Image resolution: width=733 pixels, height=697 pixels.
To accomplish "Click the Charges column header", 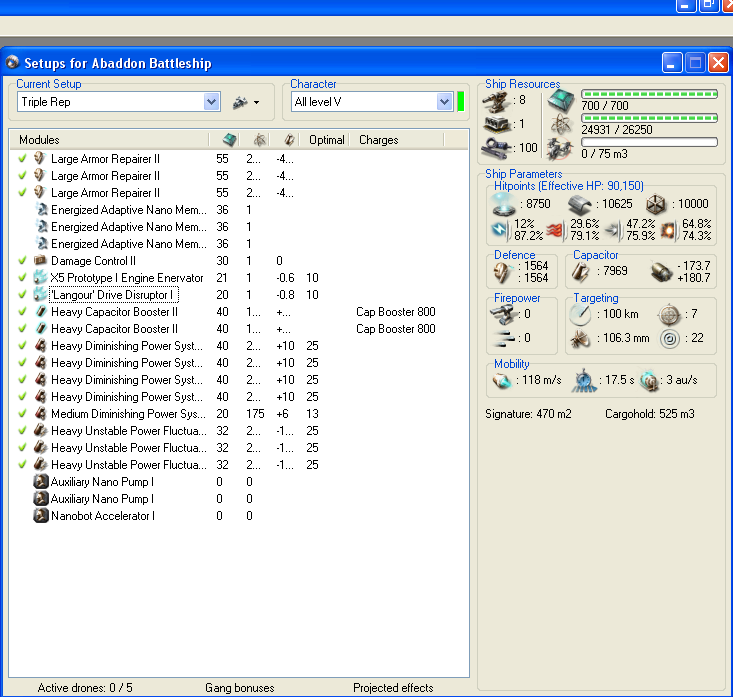I will click(379, 140).
